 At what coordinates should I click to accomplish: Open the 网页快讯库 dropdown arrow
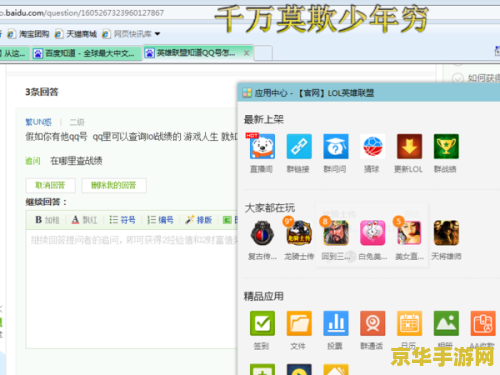click(x=157, y=34)
